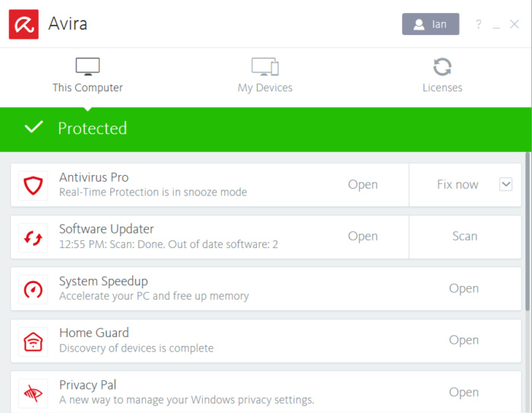The image size is (532, 413).
Task: Click the Licenses refresh-arrows icon
Action: tap(442, 67)
